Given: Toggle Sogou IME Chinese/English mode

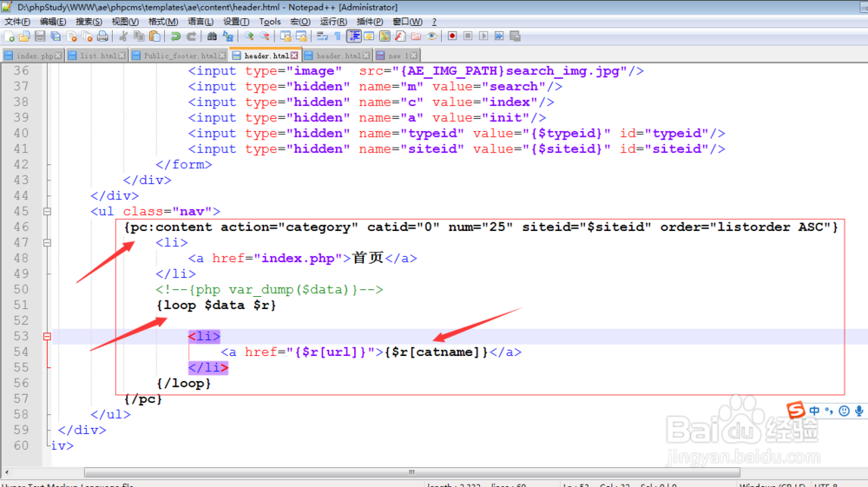Looking at the screenshot, I should point(814,411).
